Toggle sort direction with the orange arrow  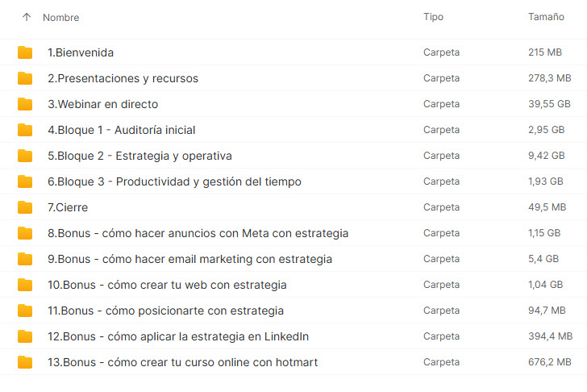tap(27, 17)
